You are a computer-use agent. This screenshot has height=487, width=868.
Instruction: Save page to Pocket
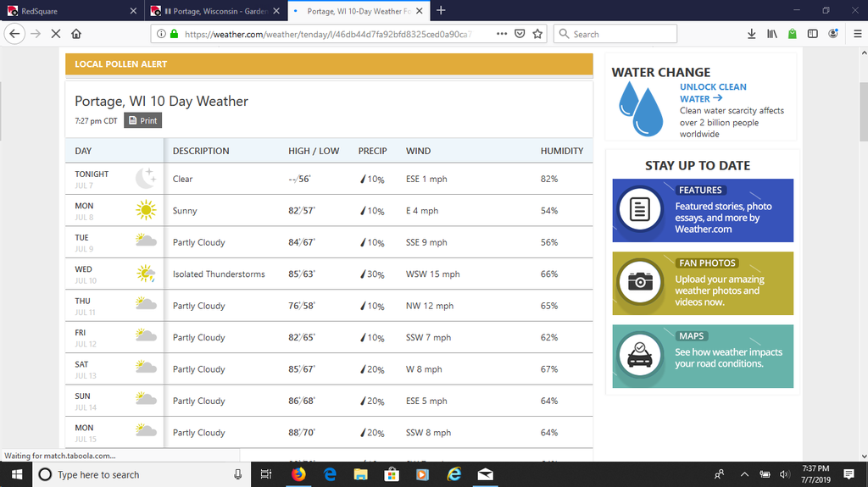520,34
